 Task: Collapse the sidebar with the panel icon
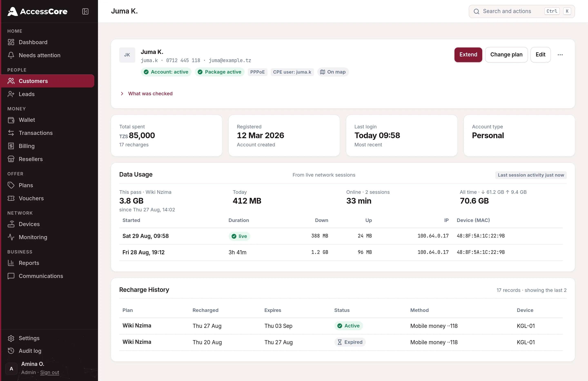85,11
